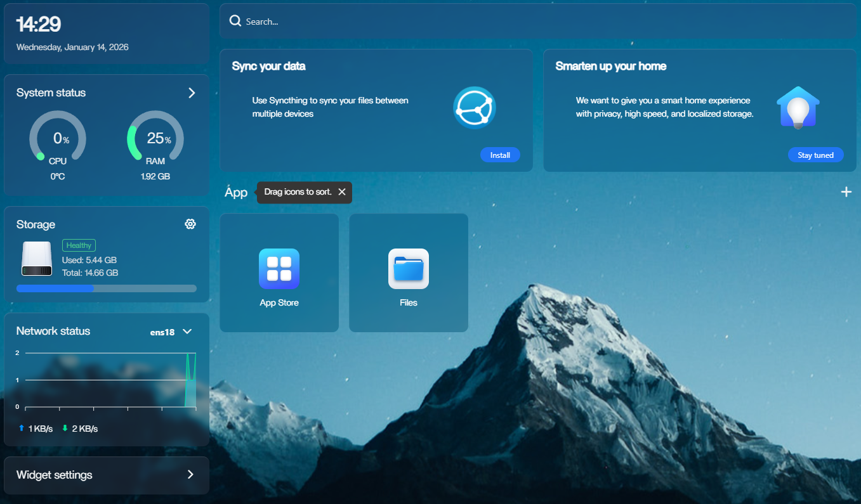Screen dimensions: 861x504
Task: Click the Storage settings gear icon
Action: tap(190, 224)
